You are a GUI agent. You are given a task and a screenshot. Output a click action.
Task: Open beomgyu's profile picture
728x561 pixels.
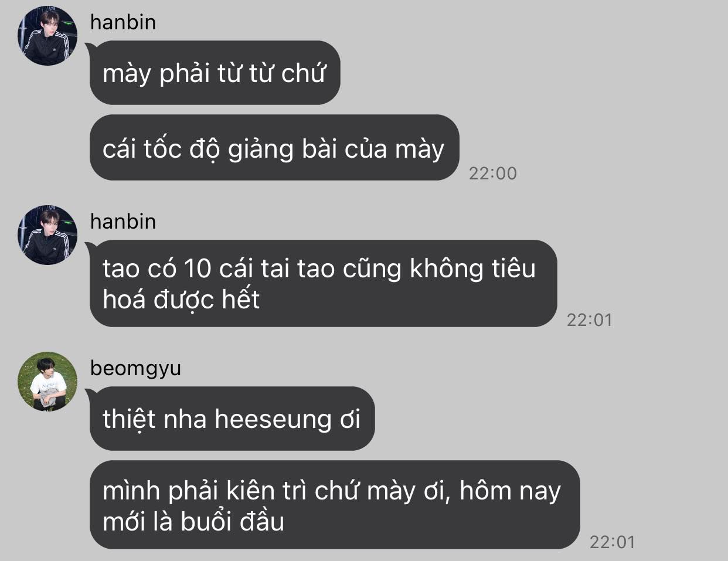click(47, 382)
